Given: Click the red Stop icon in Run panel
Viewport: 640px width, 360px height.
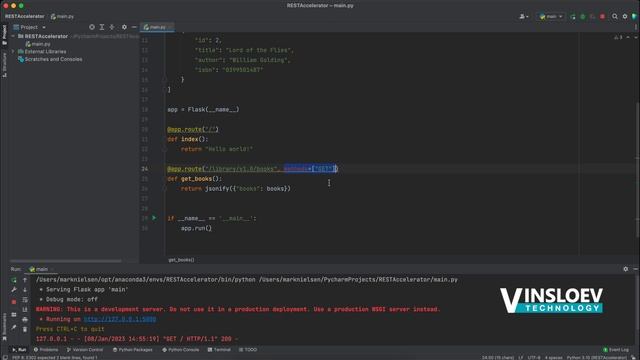Looking at the screenshot, I should 13,302.
